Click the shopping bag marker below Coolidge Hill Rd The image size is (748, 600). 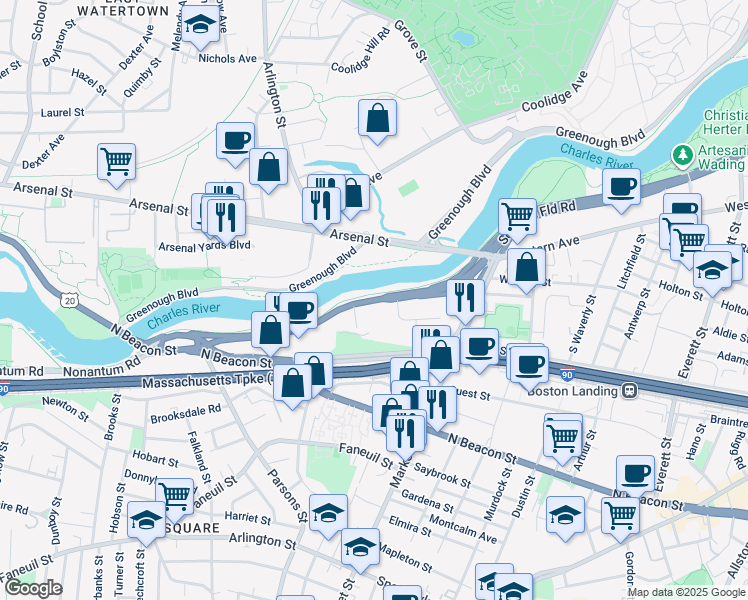[x=377, y=121]
